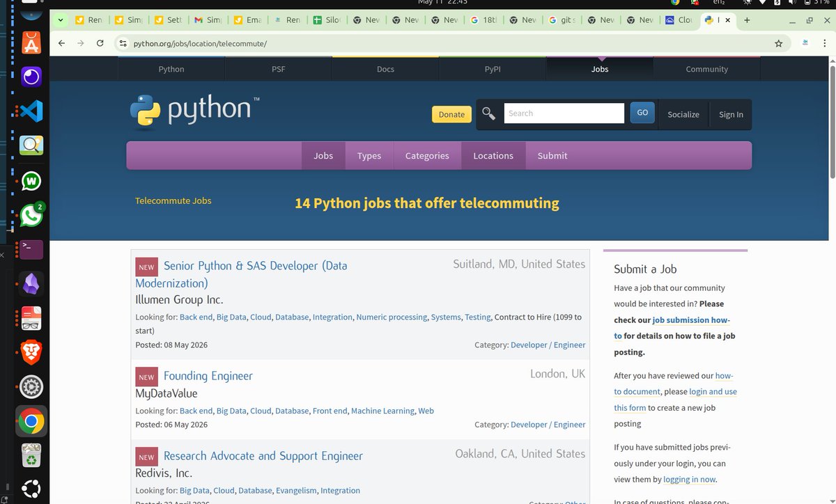Focus the site Search field

pyautogui.click(x=564, y=113)
